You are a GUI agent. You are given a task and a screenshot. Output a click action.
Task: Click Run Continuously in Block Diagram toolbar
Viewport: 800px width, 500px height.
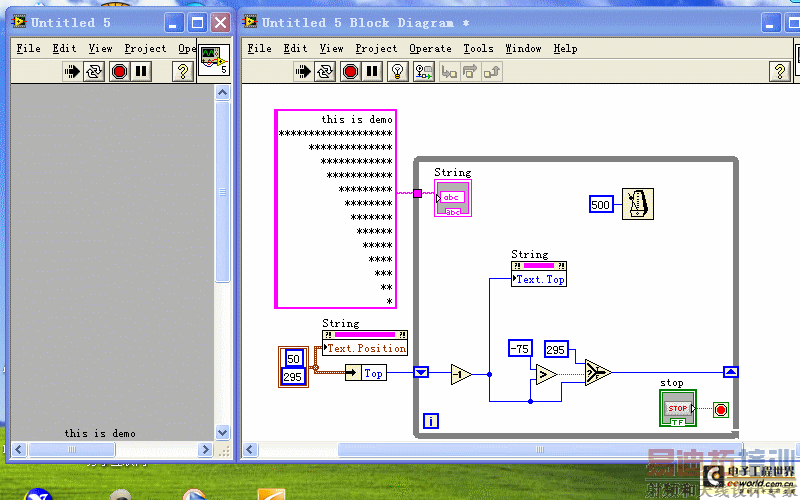click(326, 71)
